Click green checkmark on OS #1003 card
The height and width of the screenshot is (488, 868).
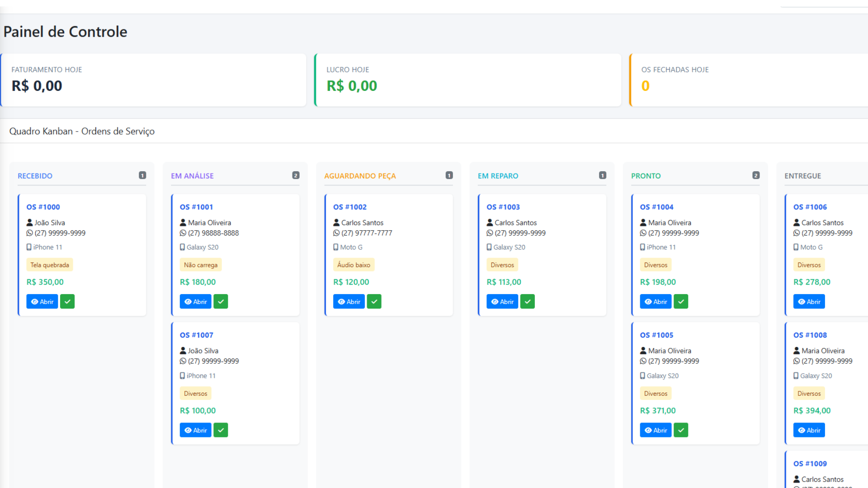(x=527, y=301)
